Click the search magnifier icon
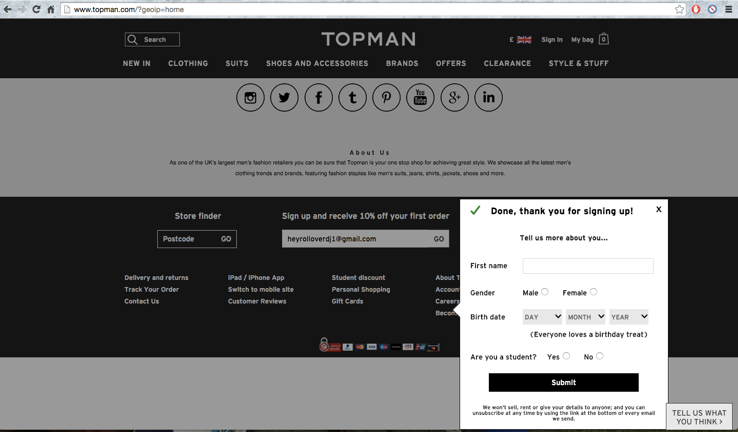The image size is (738, 432). pyautogui.click(x=133, y=40)
